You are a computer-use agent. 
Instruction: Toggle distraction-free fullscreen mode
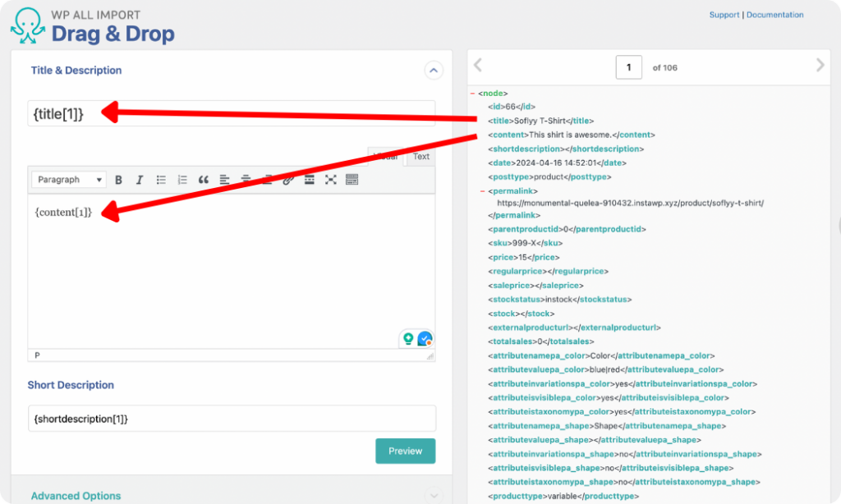coord(330,180)
